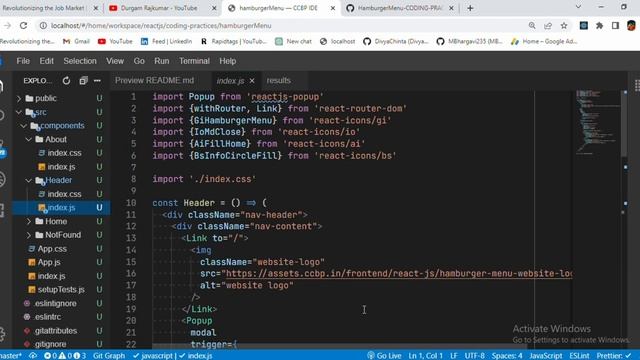The width and height of the screenshot is (640, 360).
Task: Open New chat bookmark
Action: coord(293,41)
